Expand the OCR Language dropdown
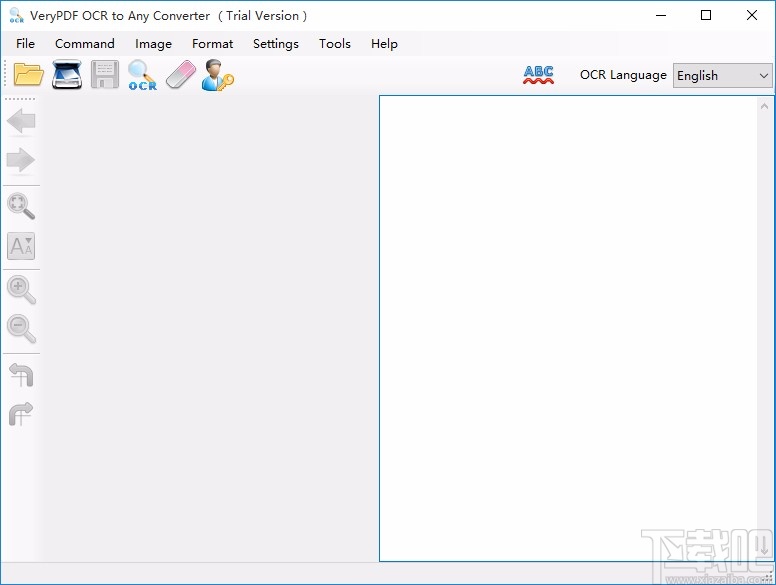This screenshot has height=585, width=776. (723, 76)
